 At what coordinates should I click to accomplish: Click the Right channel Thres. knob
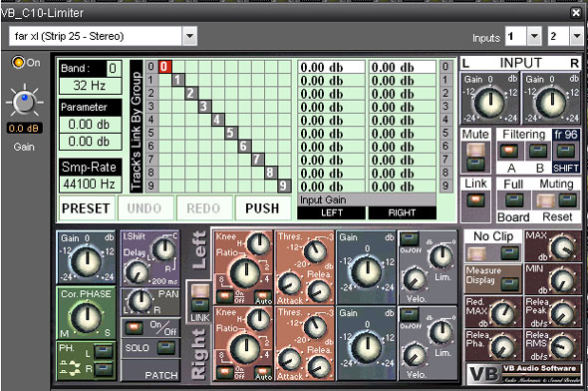point(315,327)
